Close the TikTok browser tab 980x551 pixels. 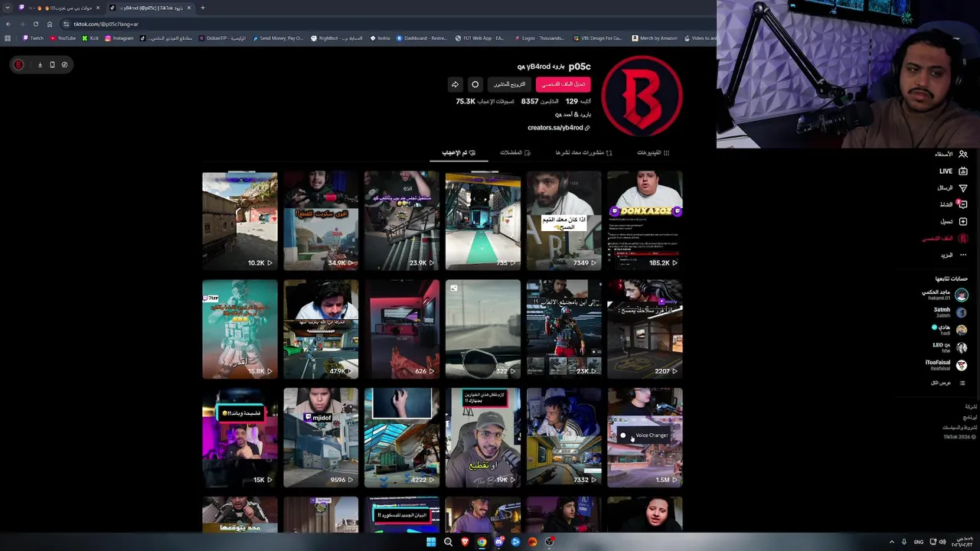[x=188, y=8]
